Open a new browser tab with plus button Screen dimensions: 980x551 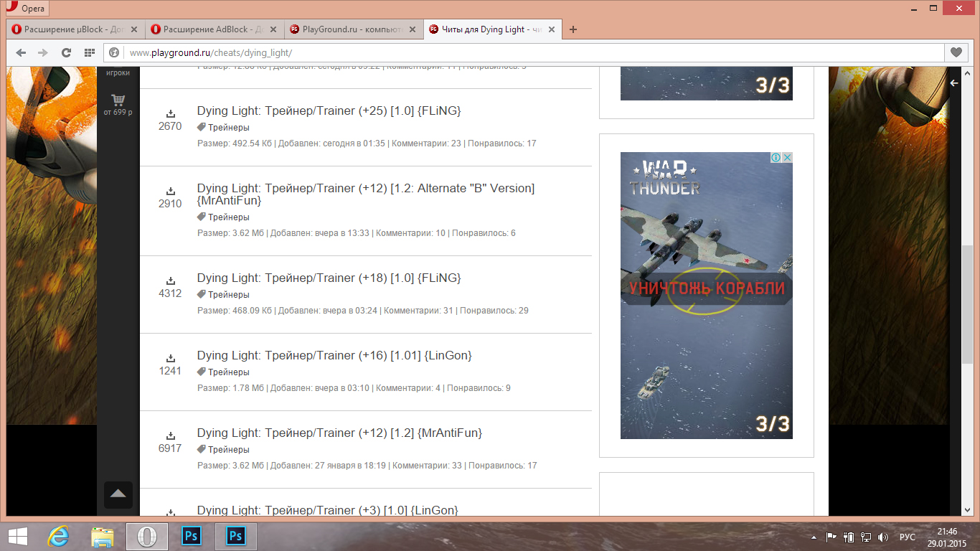(x=573, y=29)
